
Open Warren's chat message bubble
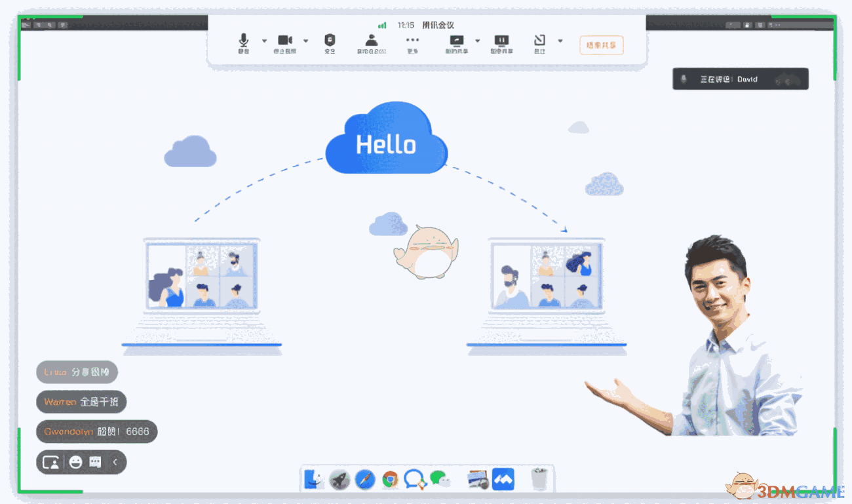coord(81,402)
